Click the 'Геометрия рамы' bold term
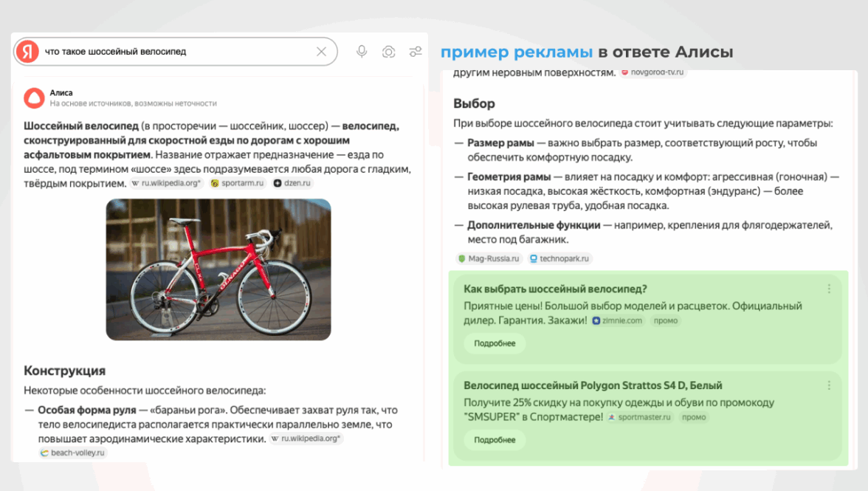The width and height of the screenshot is (868, 491). click(509, 176)
